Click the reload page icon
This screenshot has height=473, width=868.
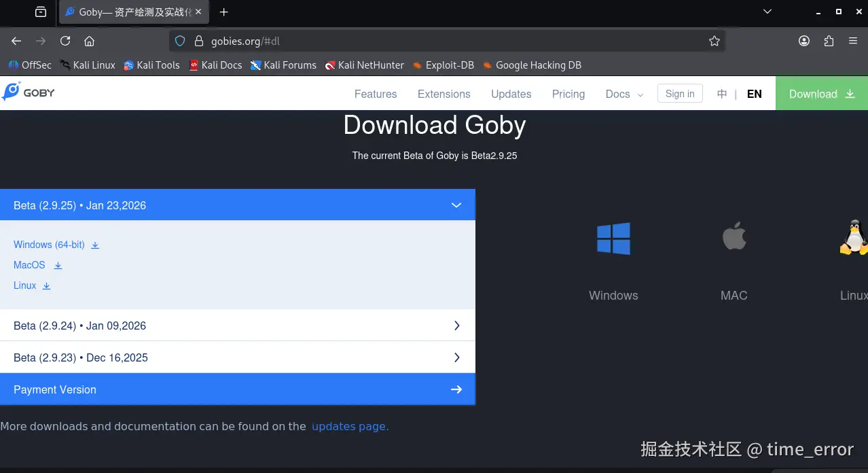[65, 41]
